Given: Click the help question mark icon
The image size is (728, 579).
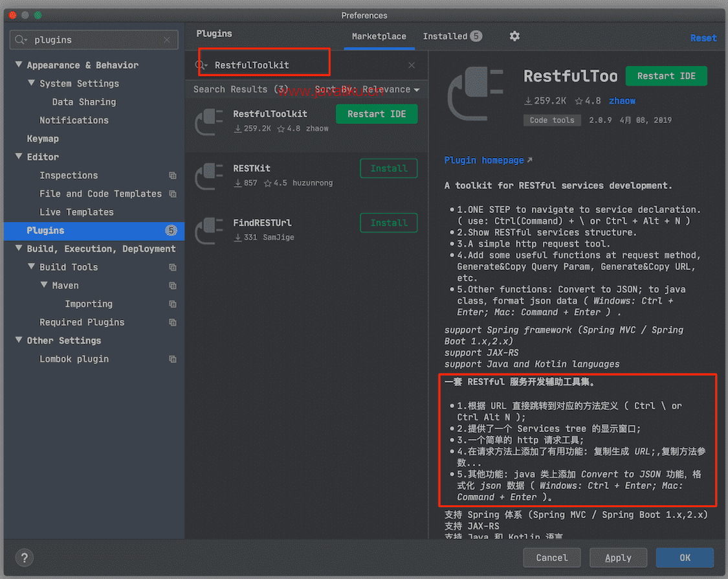Looking at the screenshot, I should click(x=24, y=558).
